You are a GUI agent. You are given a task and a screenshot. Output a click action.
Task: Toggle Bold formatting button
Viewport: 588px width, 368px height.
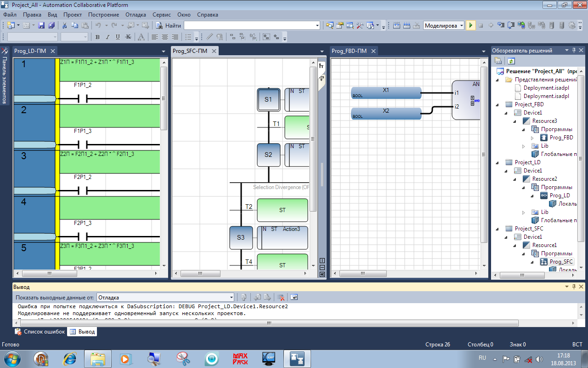[97, 37]
